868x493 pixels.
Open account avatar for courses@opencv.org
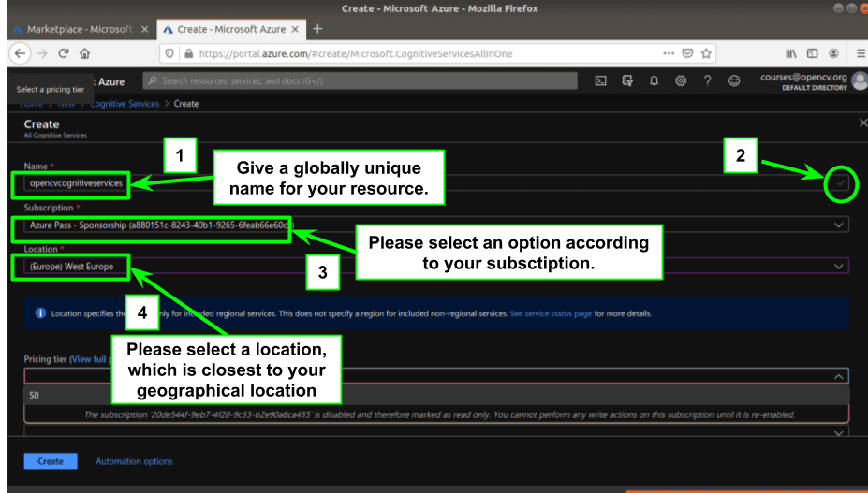point(860,81)
